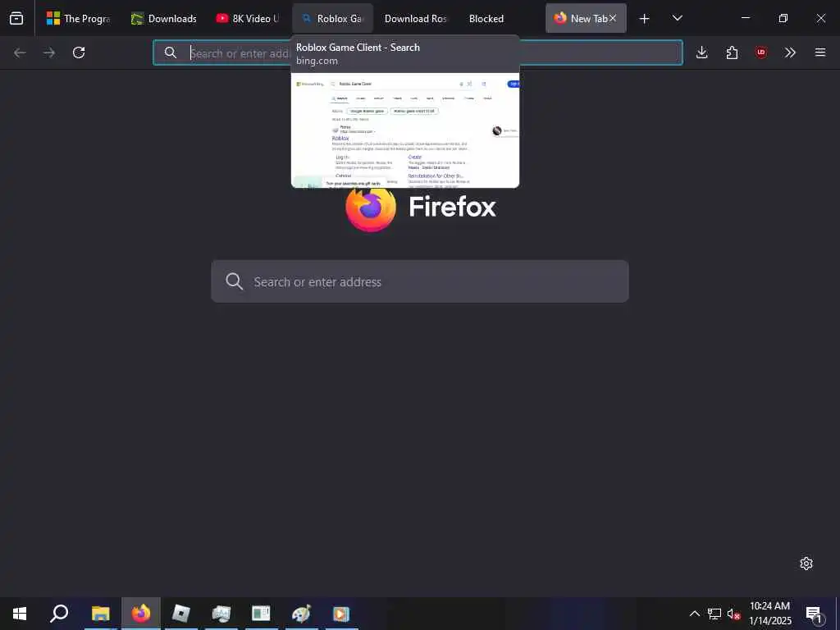Switch to the Blocked tab
The width and height of the screenshot is (840, 630).
pos(486,18)
